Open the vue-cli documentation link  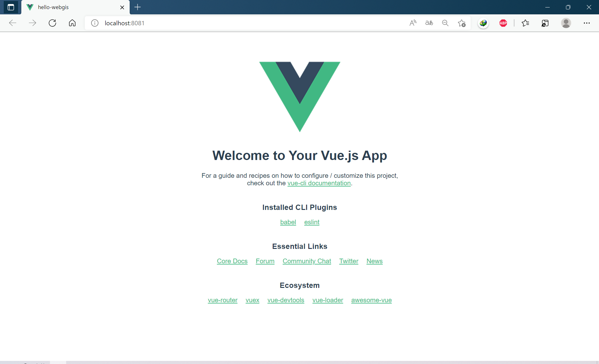click(319, 183)
